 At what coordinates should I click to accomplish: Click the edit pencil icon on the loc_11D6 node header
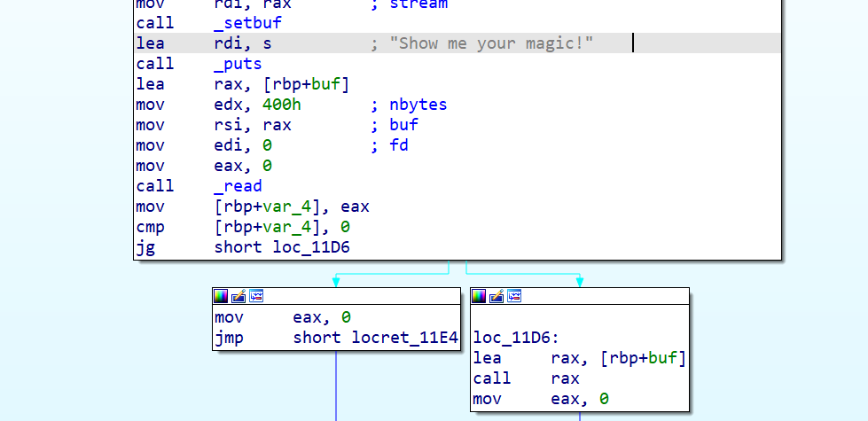pos(497,297)
